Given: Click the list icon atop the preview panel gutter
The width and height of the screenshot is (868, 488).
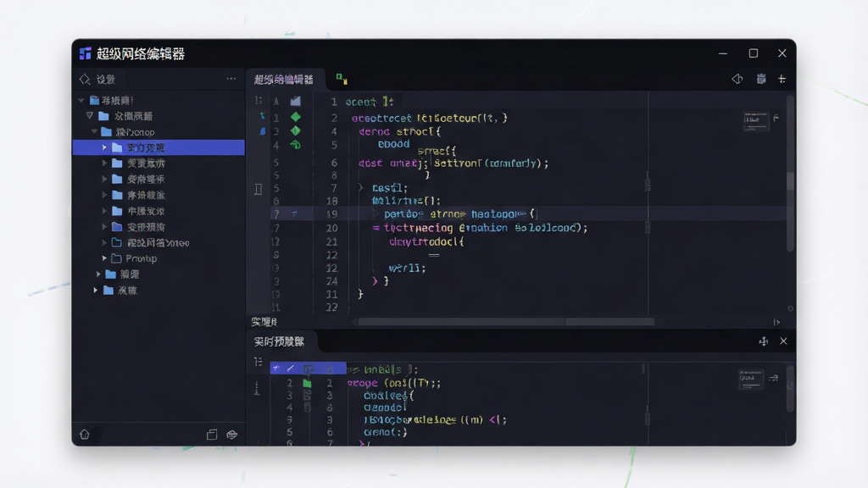Looking at the screenshot, I should pos(258,362).
